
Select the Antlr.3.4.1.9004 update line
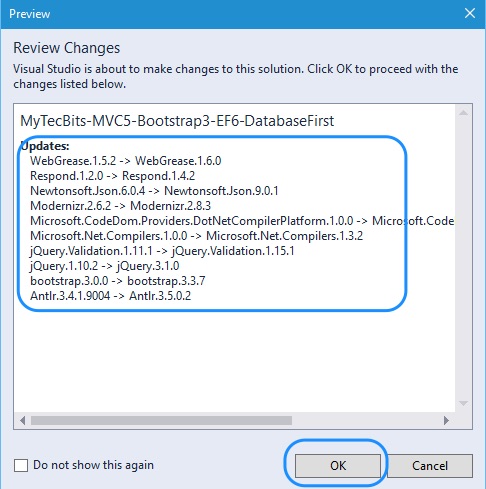coord(111,296)
